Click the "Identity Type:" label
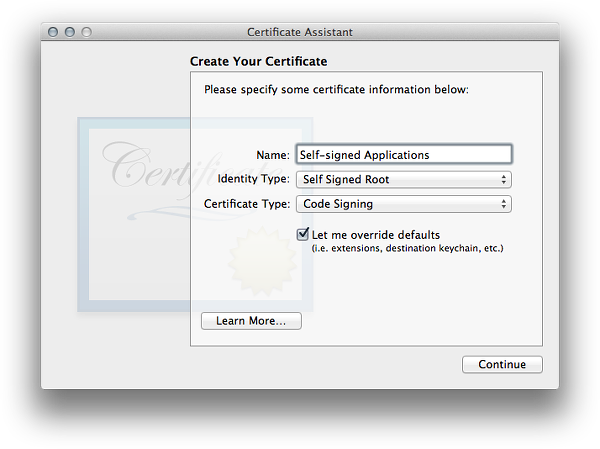Screen dimensions: 600x449 pos(254,180)
